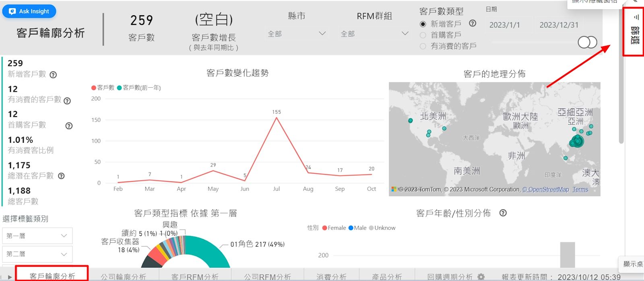644x281 pixels.
Task: Click the grey bar in the age chart
Action: coord(568,255)
